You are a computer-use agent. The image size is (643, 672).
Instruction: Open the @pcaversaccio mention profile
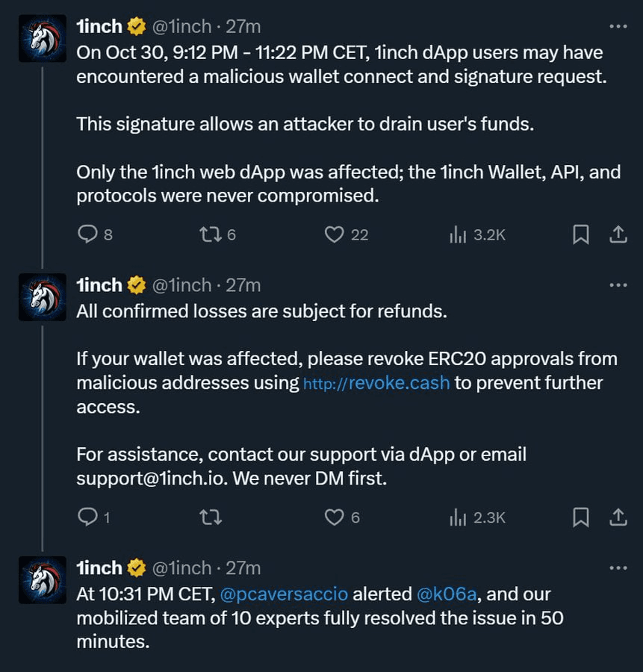click(x=284, y=595)
